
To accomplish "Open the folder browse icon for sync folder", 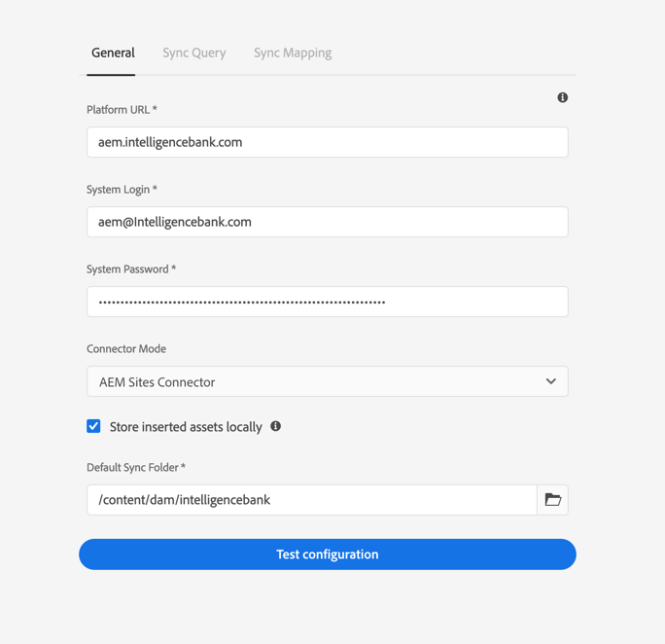I will point(552,500).
